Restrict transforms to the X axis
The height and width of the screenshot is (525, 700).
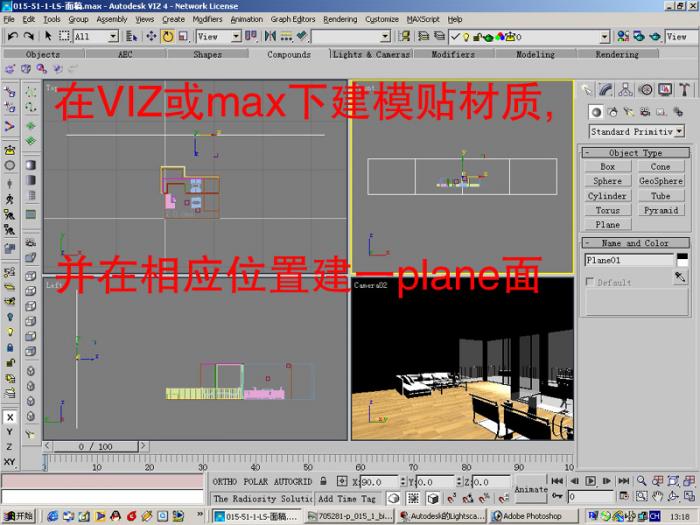pyautogui.click(x=10, y=417)
